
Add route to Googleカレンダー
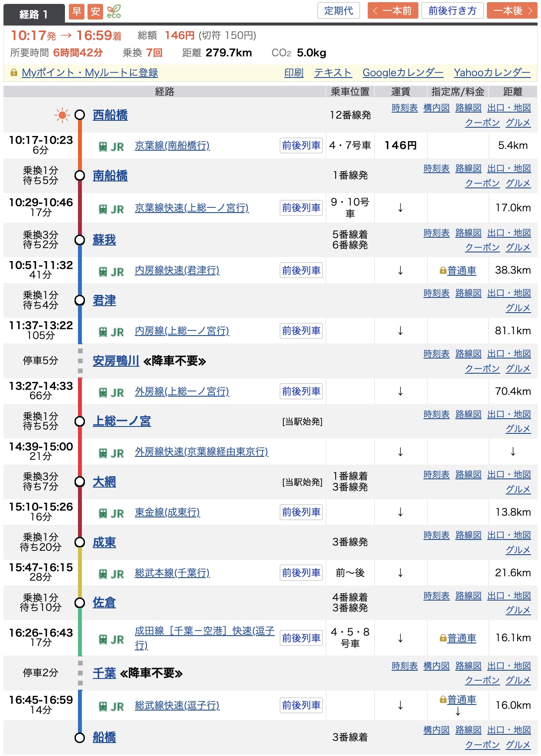pos(402,73)
